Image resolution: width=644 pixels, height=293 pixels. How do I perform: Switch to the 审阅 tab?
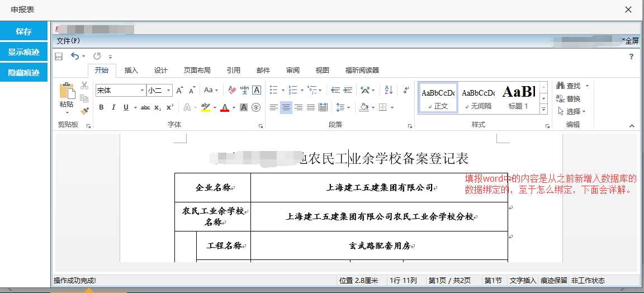[x=293, y=70]
